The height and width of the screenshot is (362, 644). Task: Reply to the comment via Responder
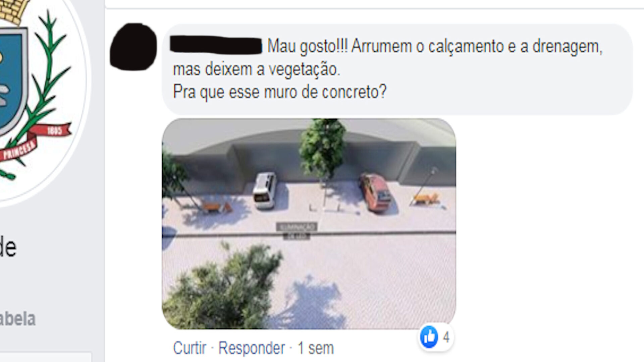252,348
